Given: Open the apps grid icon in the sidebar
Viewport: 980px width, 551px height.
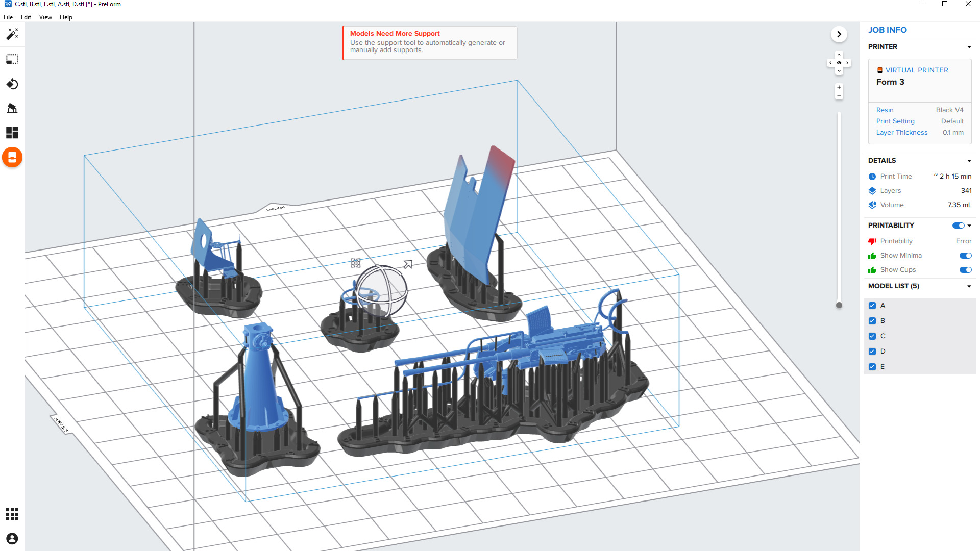Looking at the screenshot, I should click(x=12, y=514).
